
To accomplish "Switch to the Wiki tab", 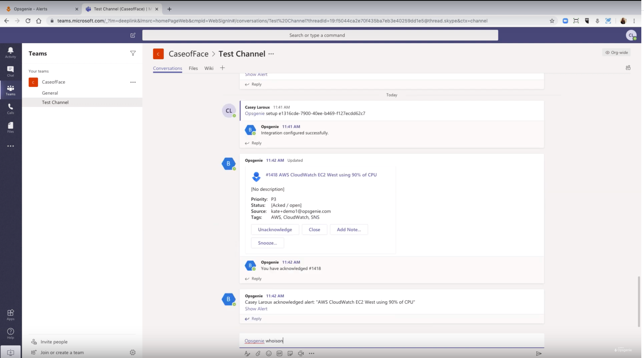I will (x=209, y=68).
